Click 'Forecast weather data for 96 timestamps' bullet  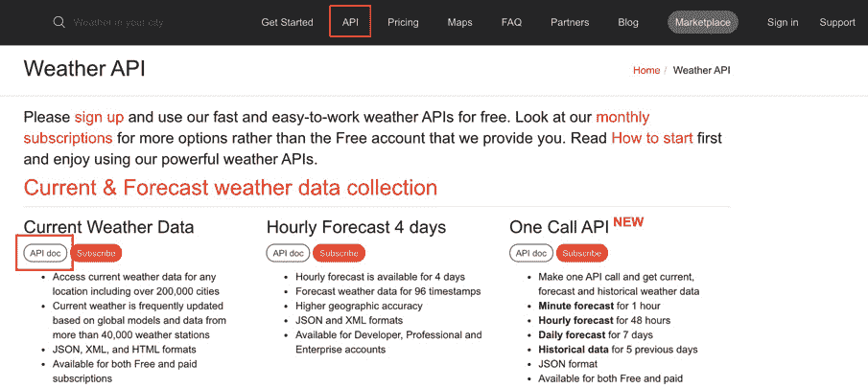click(x=388, y=291)
